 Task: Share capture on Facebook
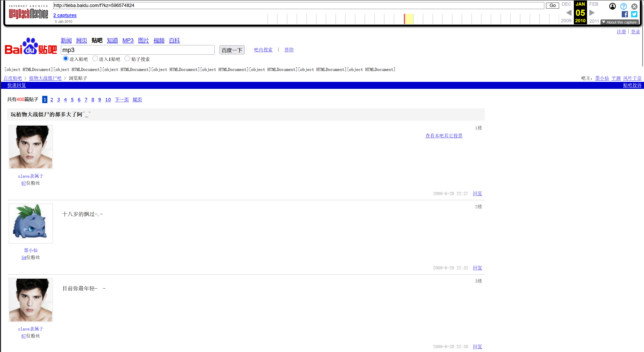pyautogui.click(x=624, y=14)
